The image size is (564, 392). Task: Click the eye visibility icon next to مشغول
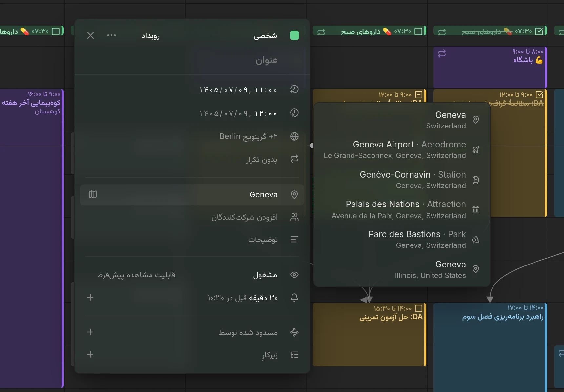[x=294, y=275]
